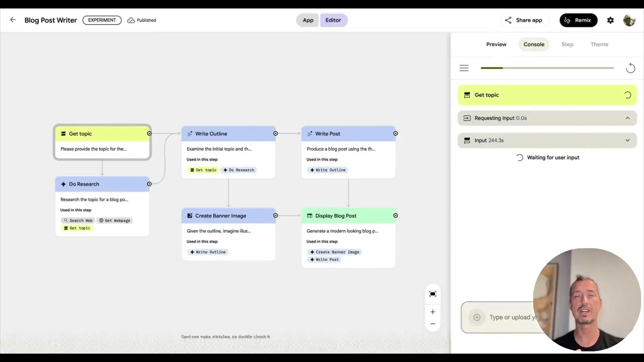Zoom out on the workflow canvas

[433, 324]
